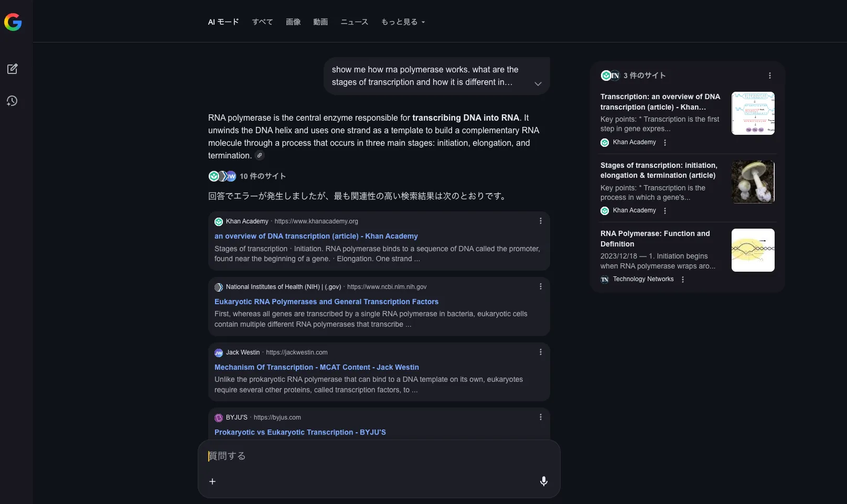The height and width of the screenshot is (504, 847).
Task: Open options for Transcription overview sidebar source
Action: (665, 143)
